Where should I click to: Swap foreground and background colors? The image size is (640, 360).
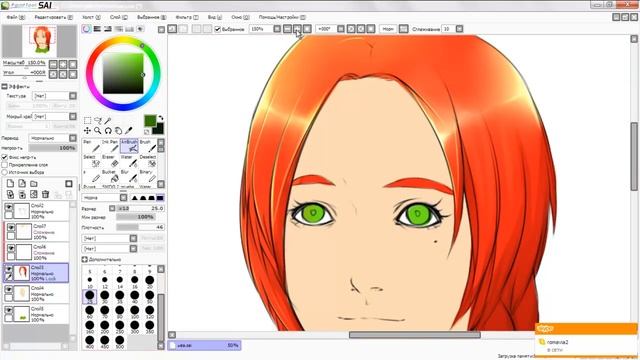(x=161, y=118)
